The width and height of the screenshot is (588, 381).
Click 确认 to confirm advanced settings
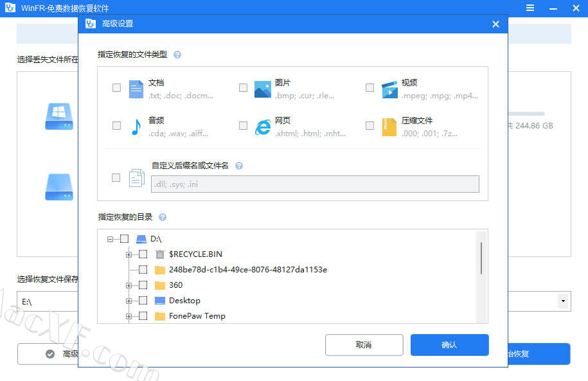pos(450,344)
